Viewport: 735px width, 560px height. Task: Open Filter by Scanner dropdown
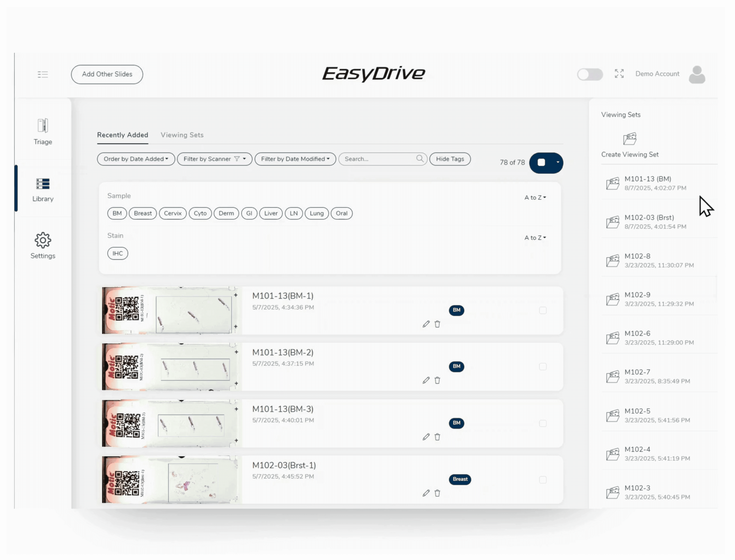pos(215,159)
